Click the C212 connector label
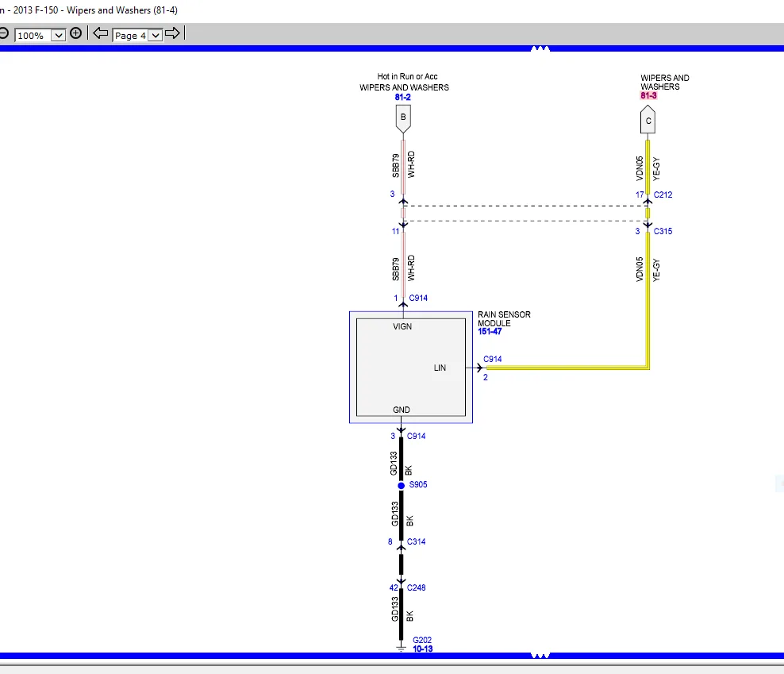The width and height of the screenshot is (784, 674). (663, 194)
